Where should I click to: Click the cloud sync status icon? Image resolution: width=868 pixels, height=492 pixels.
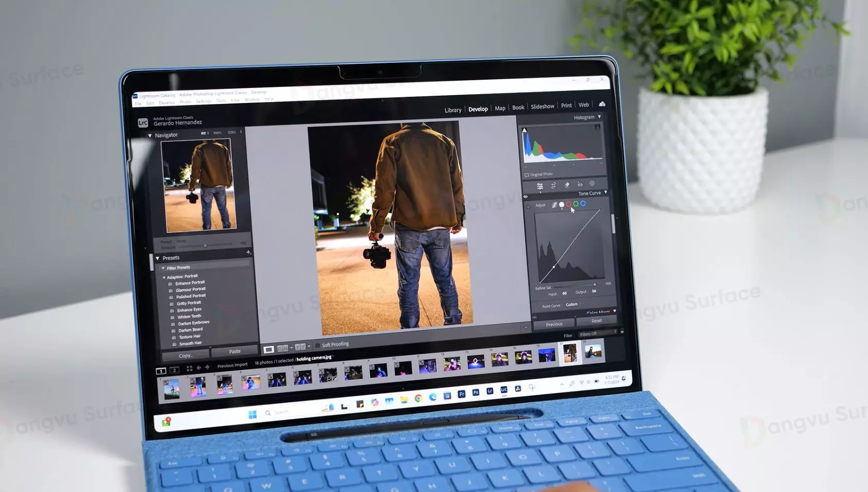(602, 104)
